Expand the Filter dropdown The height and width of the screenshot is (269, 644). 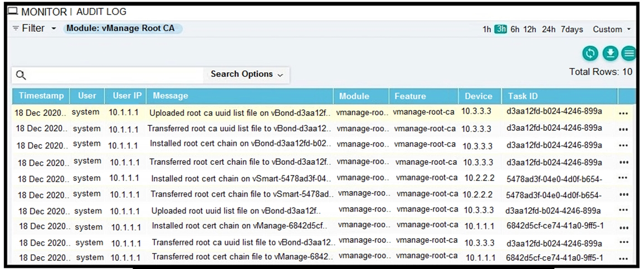(53, 29)
